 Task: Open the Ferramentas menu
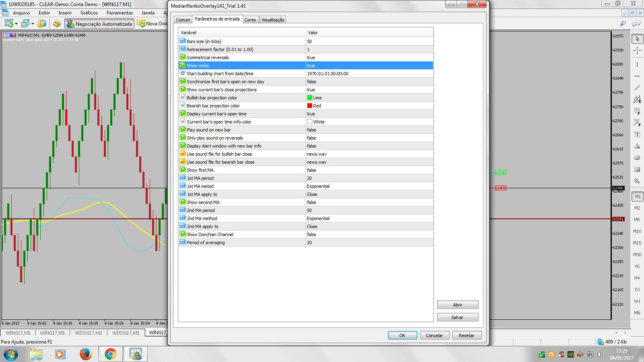click(x=120, y=13)
